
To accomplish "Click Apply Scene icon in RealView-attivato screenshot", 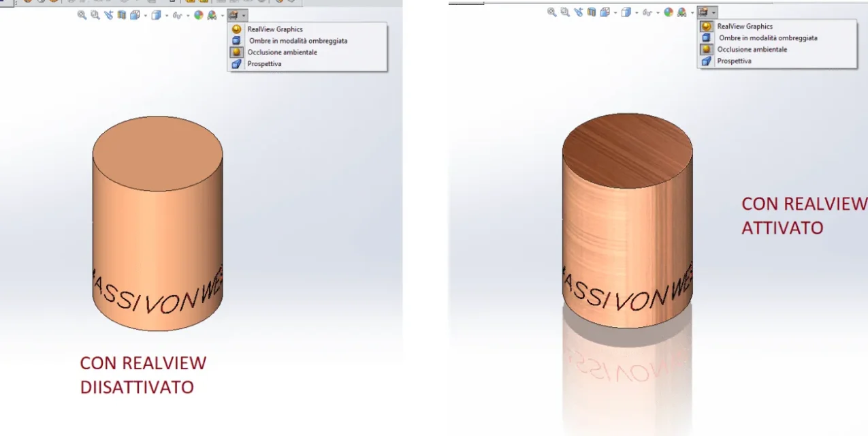I will [681, 12].
